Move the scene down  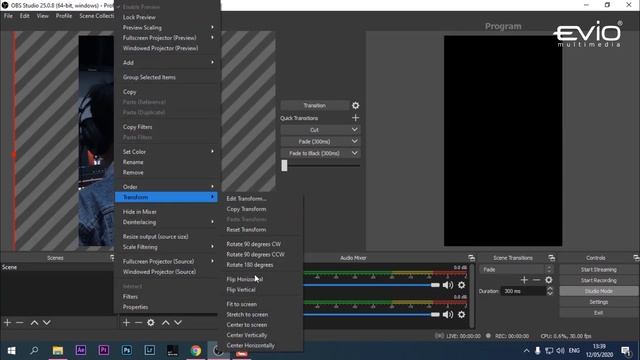click(47, 322)
